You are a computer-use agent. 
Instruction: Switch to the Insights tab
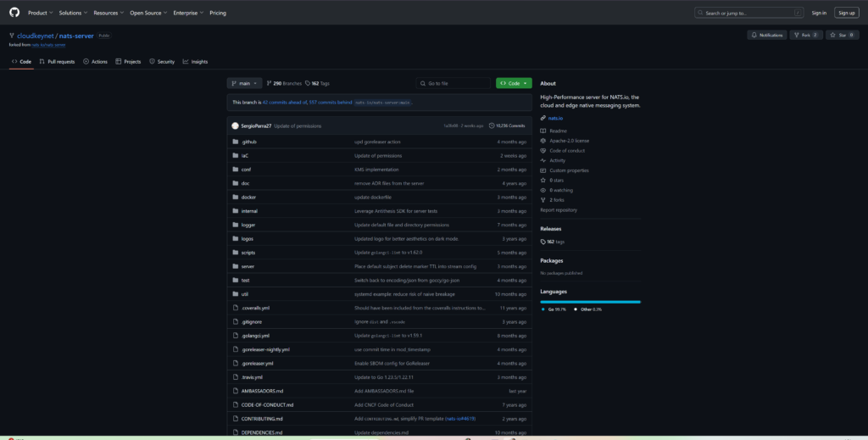[196, 61]
